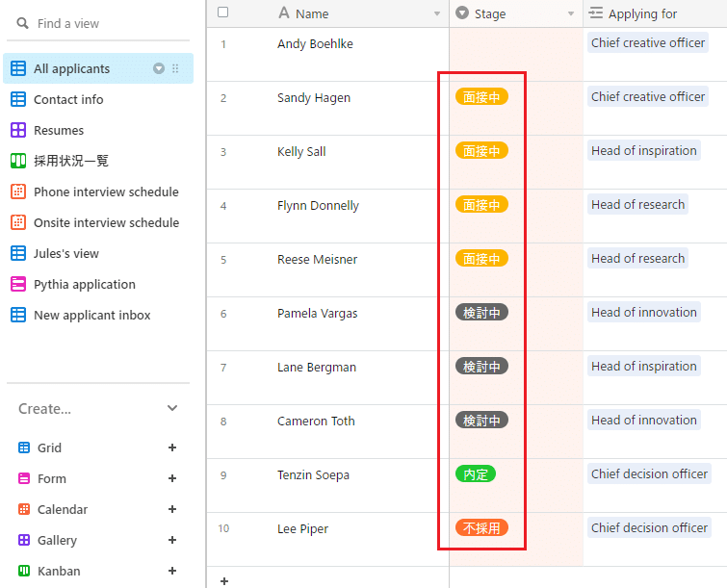Open Tenzin Soepa's Chief decision officer link
Viewport: 727px width, 588px height.
tap(649, 473)
